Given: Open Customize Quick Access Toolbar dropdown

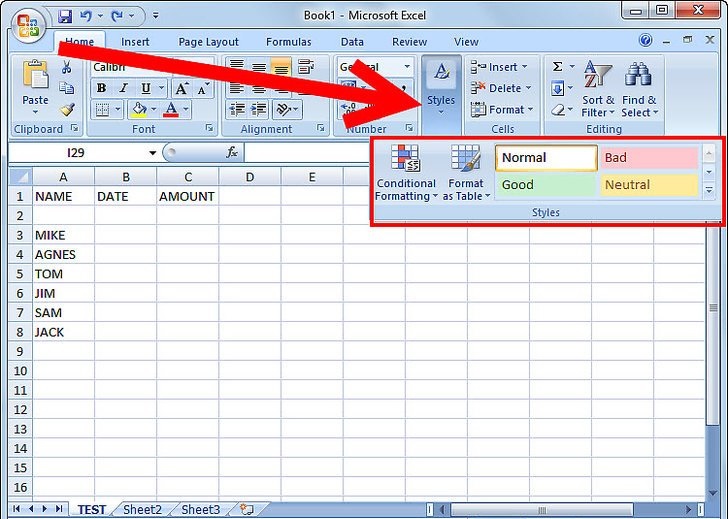Looking at the screenshot, I should (x=156, y=16).
